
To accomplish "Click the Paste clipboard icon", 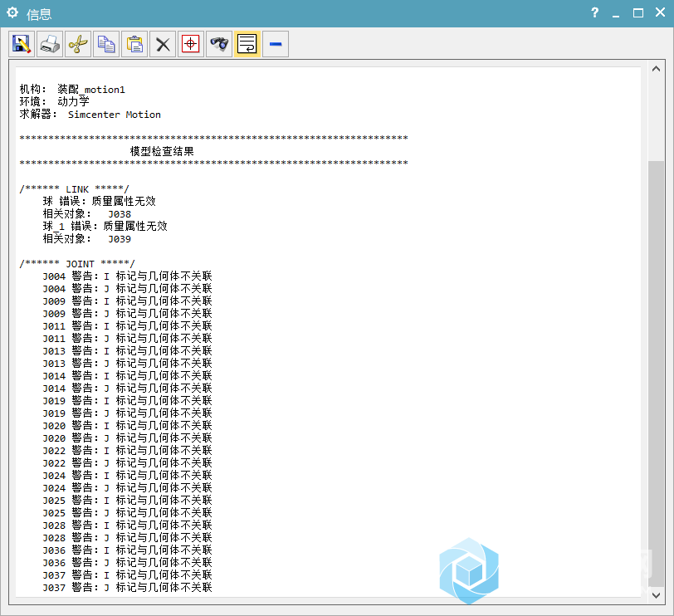I will coord(134,44).
